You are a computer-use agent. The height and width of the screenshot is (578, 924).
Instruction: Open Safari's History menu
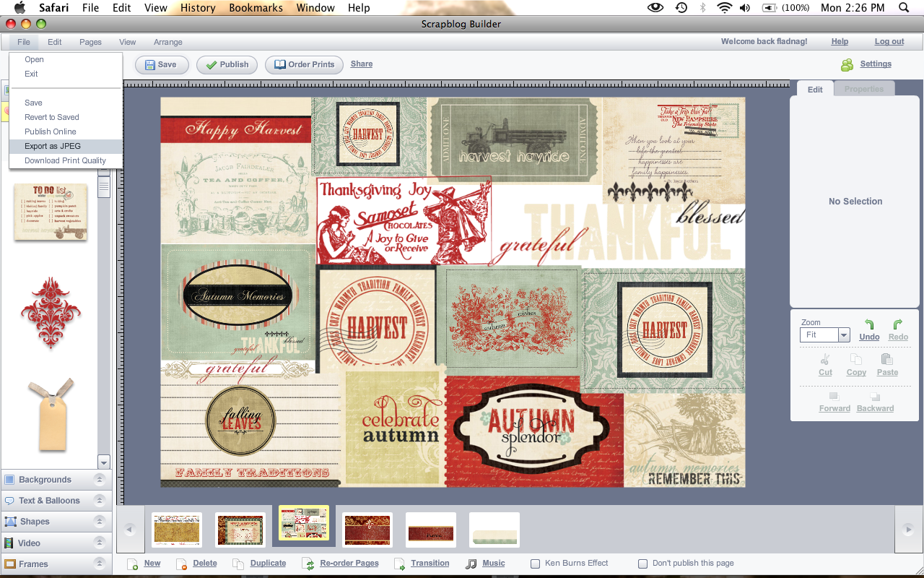click(198, 8)
